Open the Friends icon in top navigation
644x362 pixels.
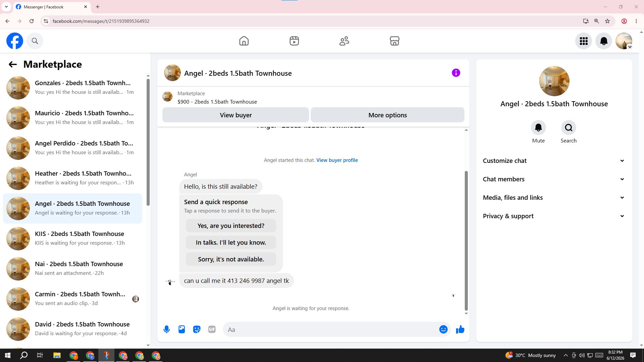[x=344, y=41]
